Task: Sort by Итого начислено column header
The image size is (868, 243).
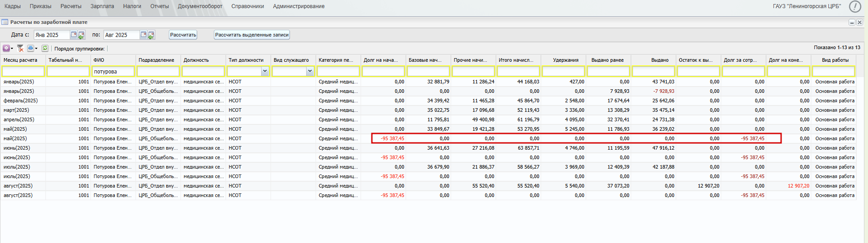Action: [x=518, y=60]
